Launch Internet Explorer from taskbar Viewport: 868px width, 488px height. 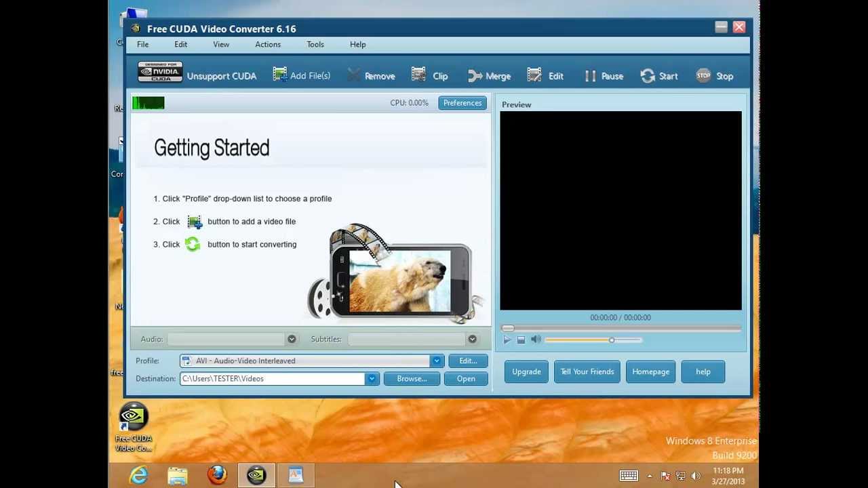138,476
